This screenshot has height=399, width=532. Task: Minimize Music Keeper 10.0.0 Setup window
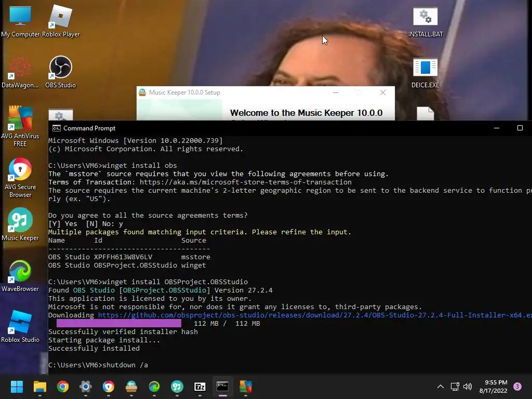tap(336, 92)
